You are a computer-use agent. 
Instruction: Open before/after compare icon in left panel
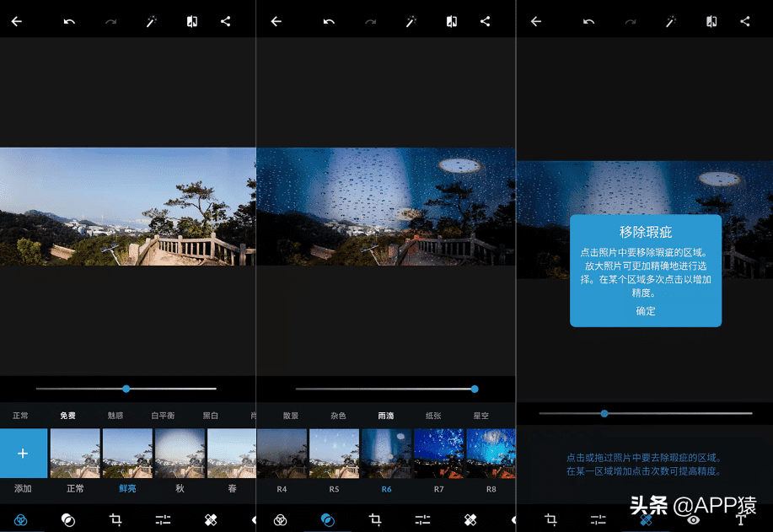(x=192, y=21)
